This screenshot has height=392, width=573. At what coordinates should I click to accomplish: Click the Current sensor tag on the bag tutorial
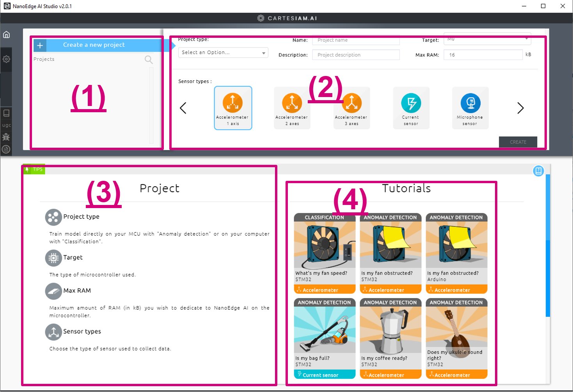325,374
